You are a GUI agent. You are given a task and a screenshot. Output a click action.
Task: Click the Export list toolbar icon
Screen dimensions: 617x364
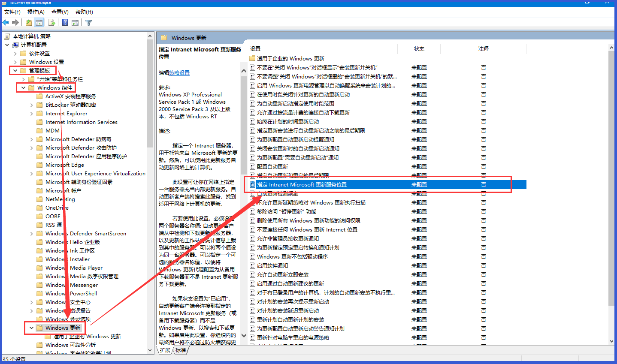(x=52, y=23)
